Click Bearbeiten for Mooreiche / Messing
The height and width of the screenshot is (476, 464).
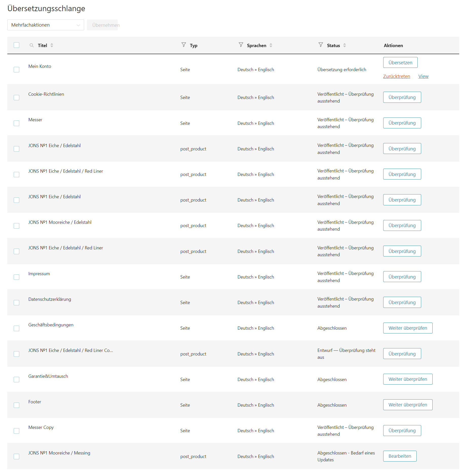(x=400, y=456)
